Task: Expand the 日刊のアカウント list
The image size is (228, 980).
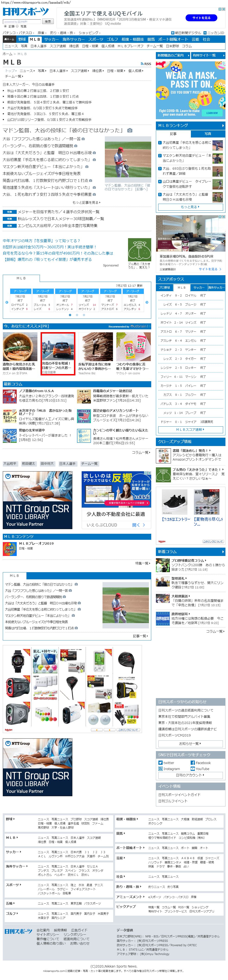Action: click(190, 775)
